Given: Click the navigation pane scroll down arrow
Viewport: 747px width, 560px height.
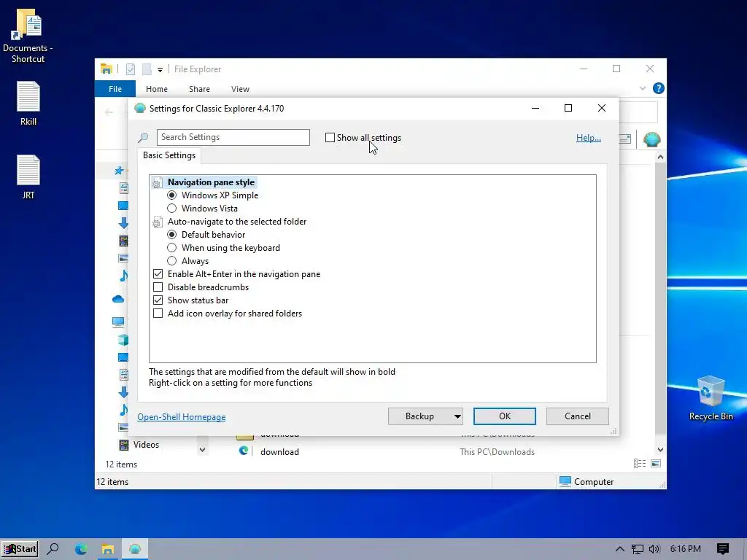Looking at the screenshot, I should click(203, 449).
